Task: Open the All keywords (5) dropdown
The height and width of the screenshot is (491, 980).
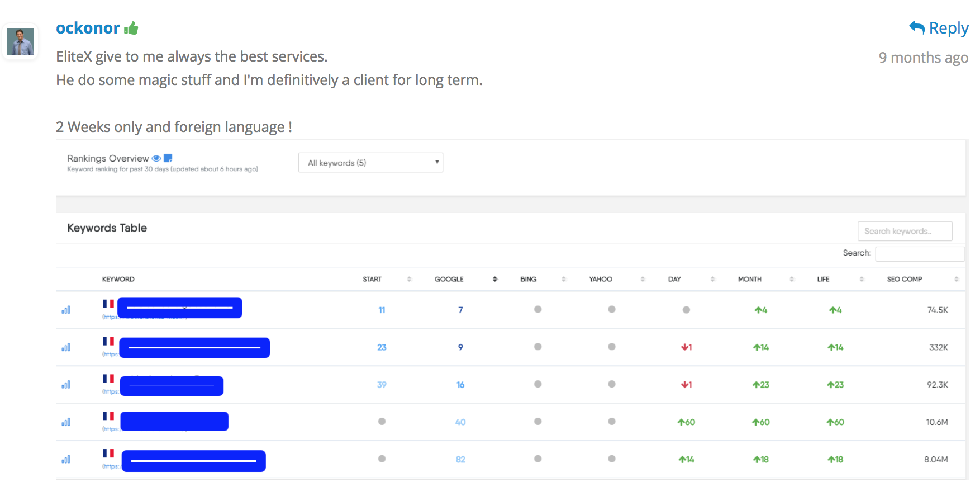Action: tap(370, 163)
